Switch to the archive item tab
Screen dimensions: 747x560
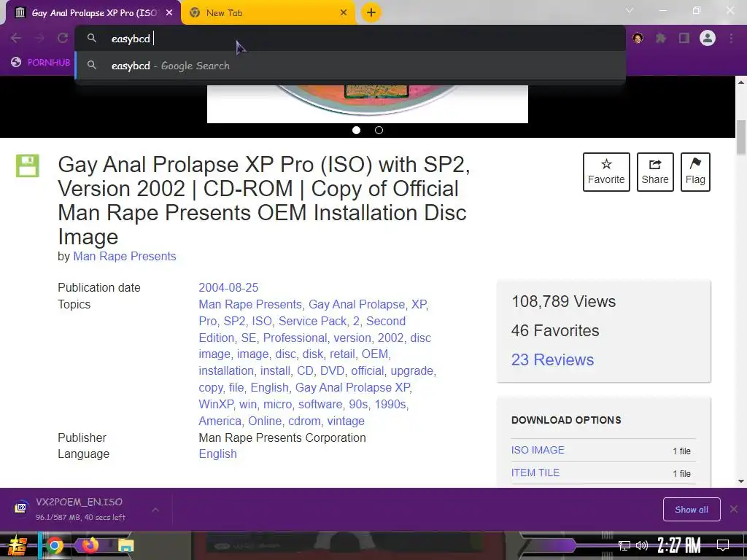(x=93, y=13)
